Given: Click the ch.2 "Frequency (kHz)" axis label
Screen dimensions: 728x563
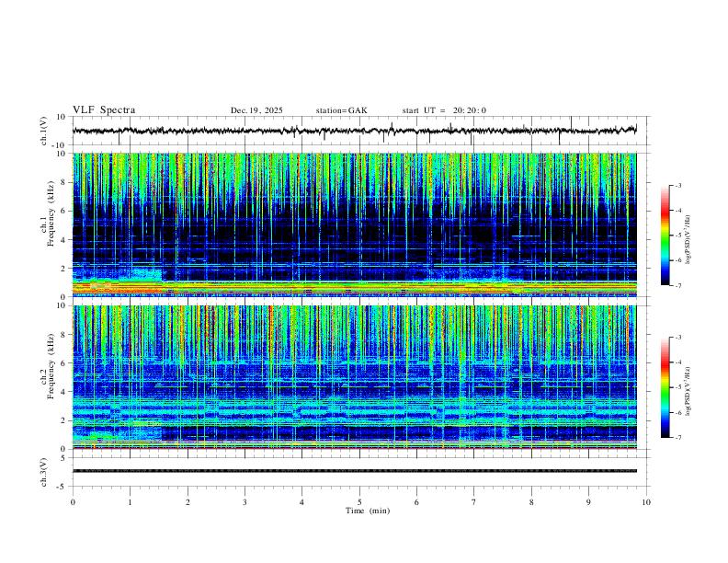Looking at the screenshot, I should coord(51,366).
